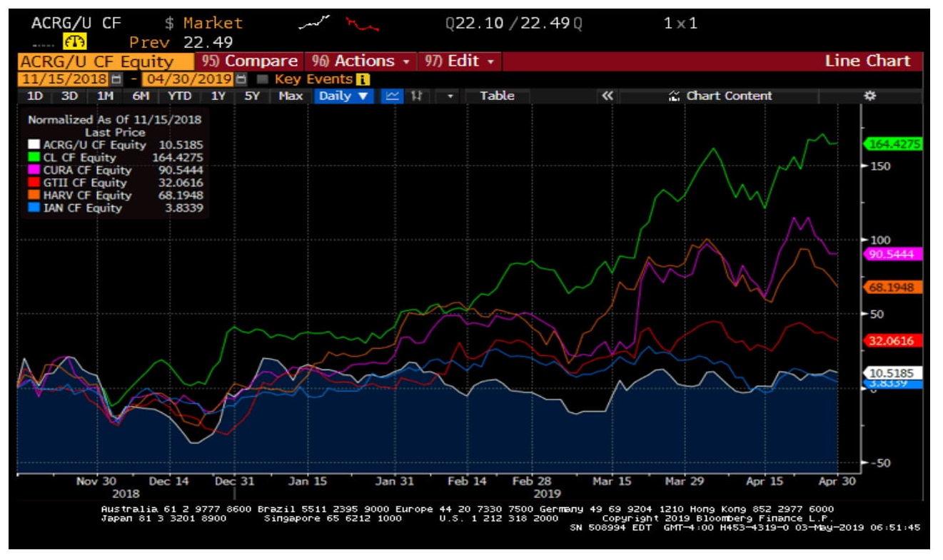Select the 1Y range tab
The height and width of the screenshot is (560, 943).
[x=218, y=96]
